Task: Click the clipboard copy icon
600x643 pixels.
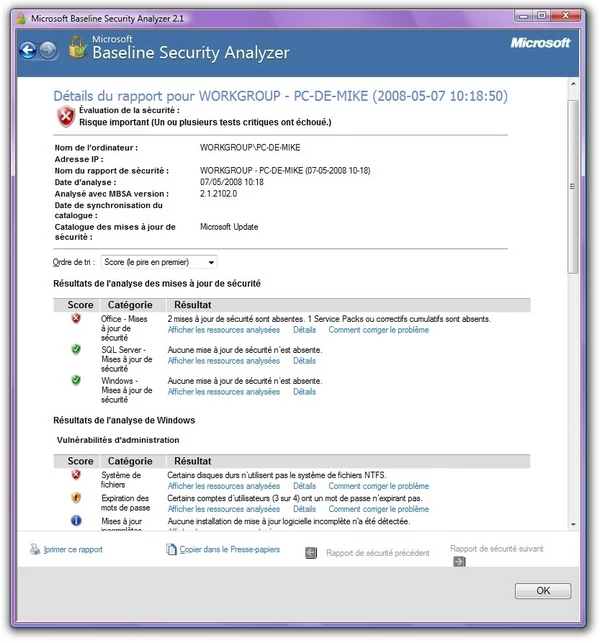Action: 171,549
